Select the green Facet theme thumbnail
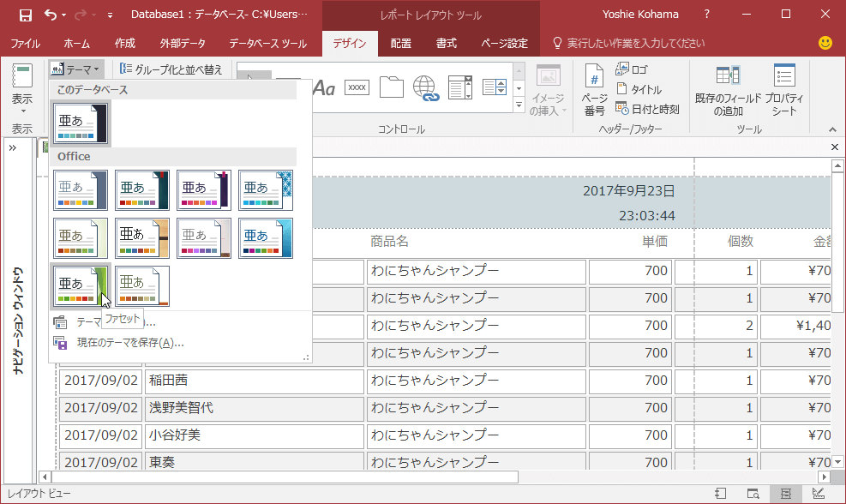The width and height of the screenshot is (846, 504). (x=81, y=285)
